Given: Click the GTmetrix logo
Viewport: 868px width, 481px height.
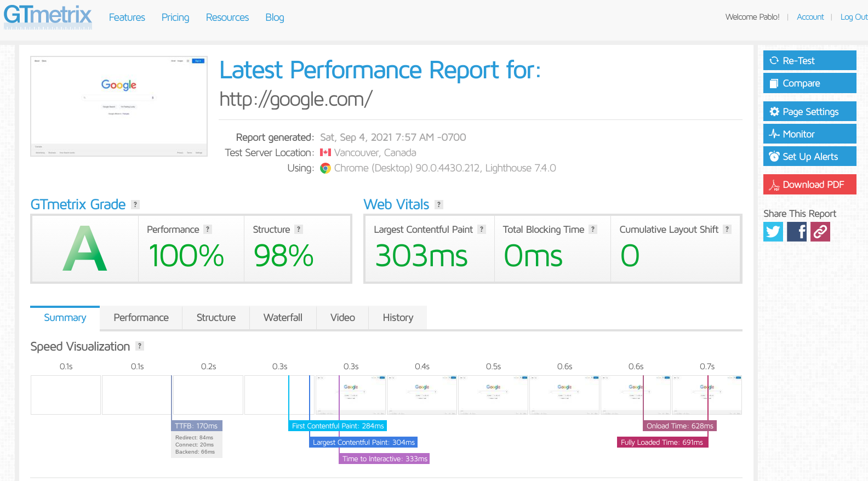Looking at the screenshot, I should click(x=48, y=16).
